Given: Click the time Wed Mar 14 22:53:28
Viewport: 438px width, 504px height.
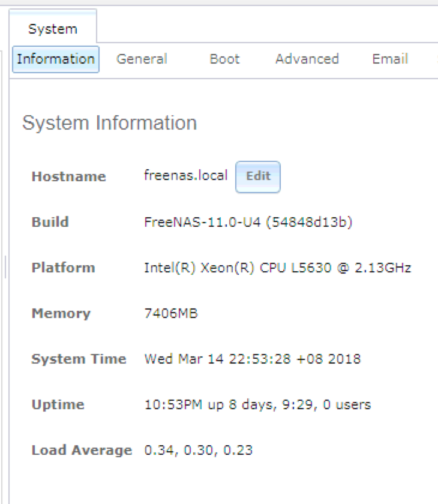Looking at the screenshot, I should pos(218,359).
